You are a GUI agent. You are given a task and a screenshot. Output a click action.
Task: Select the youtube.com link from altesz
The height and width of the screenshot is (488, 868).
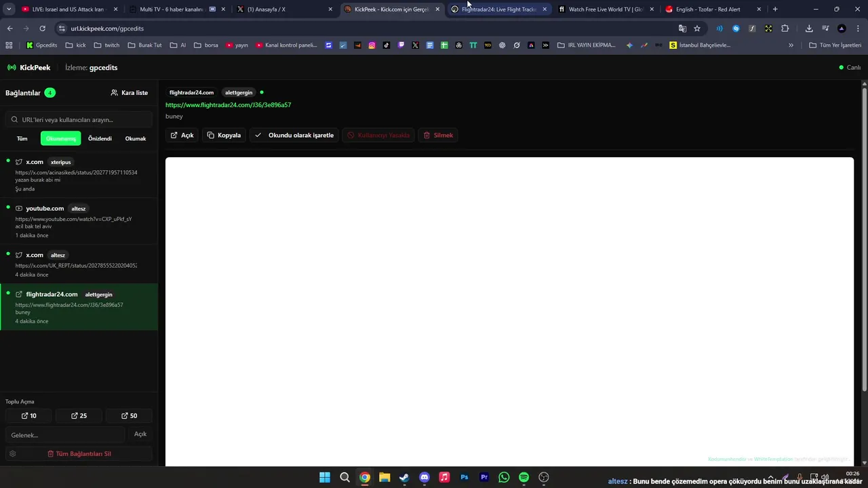[79, 222]
